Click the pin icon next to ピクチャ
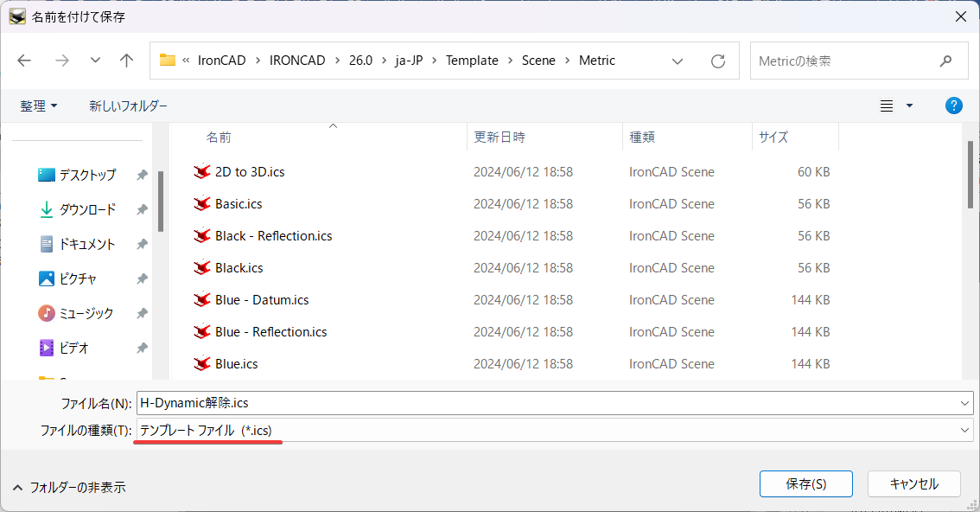 pyautogui.click(x=142, y=278)
